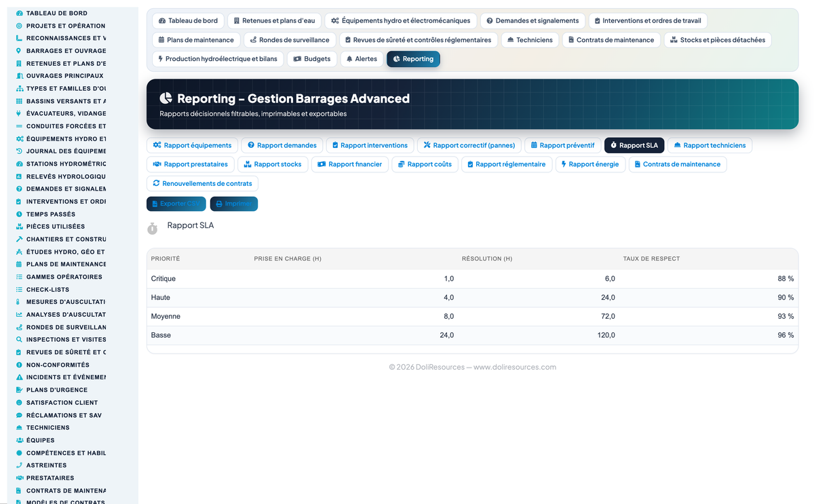Open the Budgets tab
This screenshot has height=504, width=814.
click(312, 59)
